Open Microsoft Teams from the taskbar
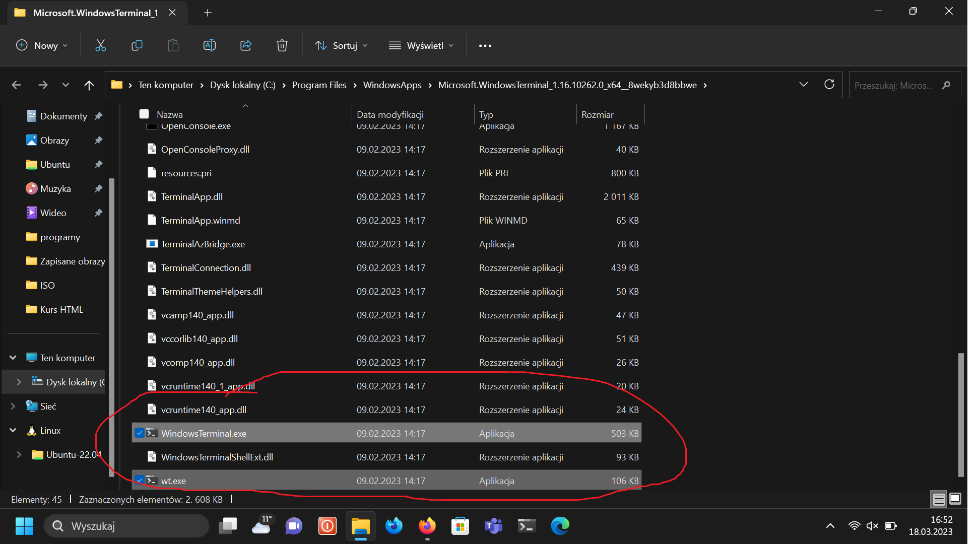 [493, 526]
